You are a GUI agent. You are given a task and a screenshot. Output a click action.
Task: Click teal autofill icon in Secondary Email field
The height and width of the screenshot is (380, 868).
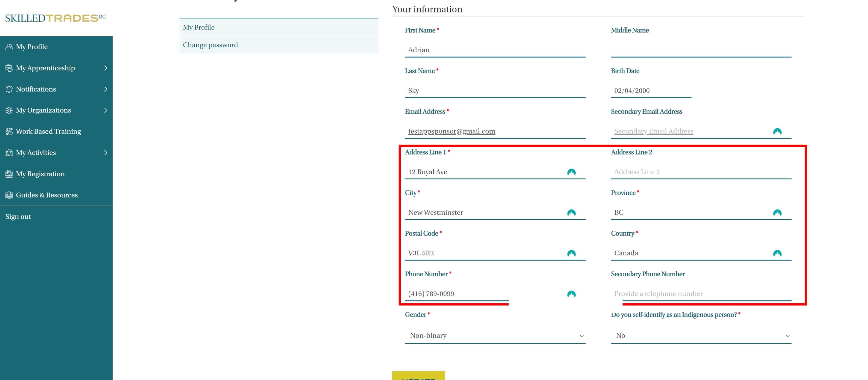click(x=777, y=132)
